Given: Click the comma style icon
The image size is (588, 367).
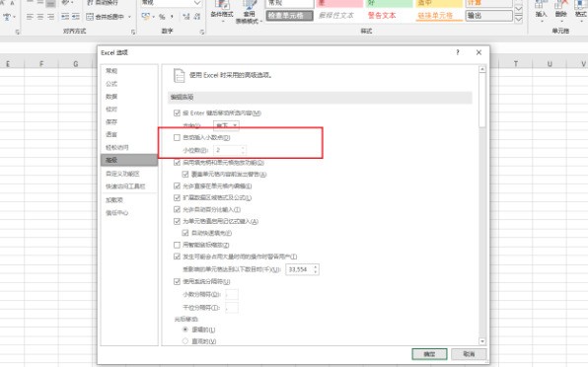Looking at the screenshot, I should [x=172, y=17].
